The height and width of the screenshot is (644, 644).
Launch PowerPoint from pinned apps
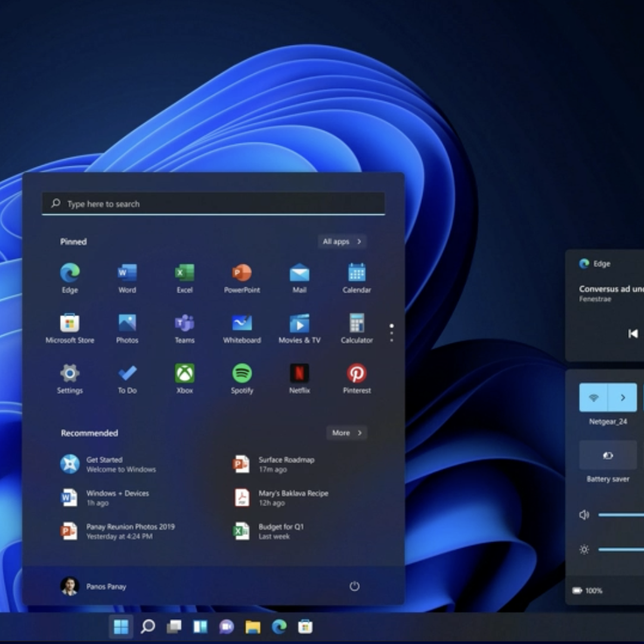coord(242,278)
